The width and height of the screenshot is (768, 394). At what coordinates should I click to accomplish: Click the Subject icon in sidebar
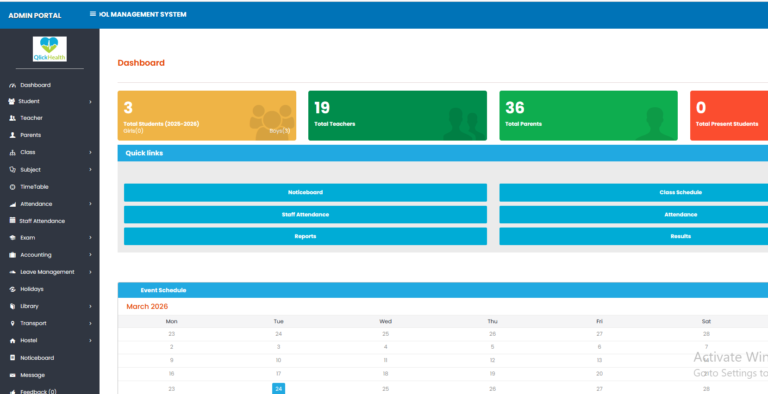[13, 170]
